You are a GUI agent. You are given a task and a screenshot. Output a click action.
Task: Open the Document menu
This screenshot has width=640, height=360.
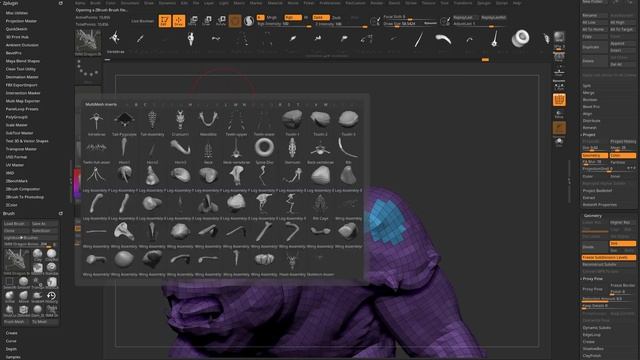[x=130, y=3]
